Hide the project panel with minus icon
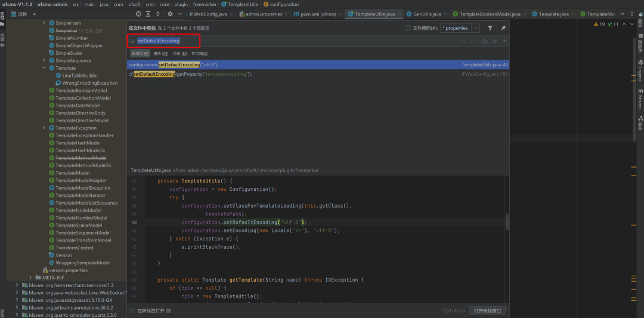 pos(180,14)
